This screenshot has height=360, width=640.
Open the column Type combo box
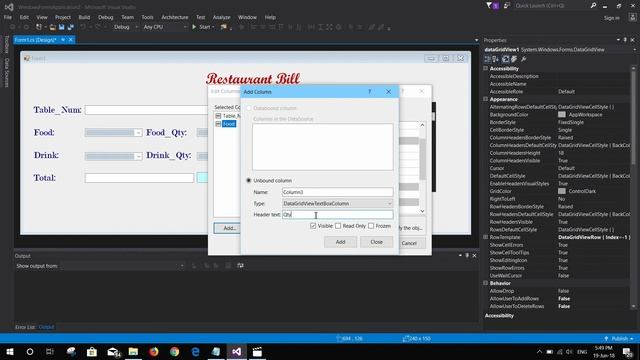pyautogui.click(x=338, y=203)
